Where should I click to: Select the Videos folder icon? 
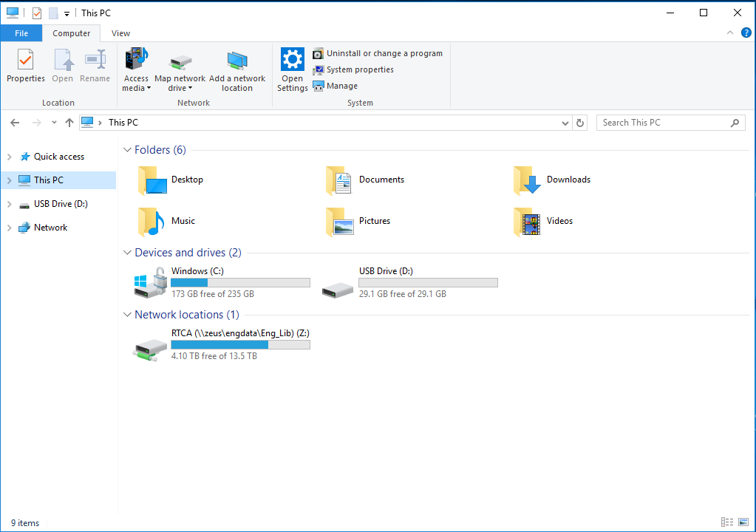click(x=527, y=222)
